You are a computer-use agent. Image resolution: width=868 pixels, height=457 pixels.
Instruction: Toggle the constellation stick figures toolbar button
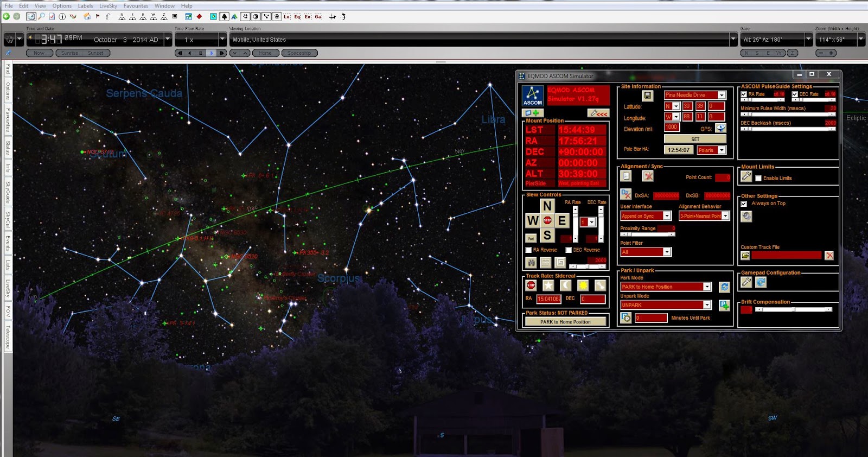click(x=266, y=16)
